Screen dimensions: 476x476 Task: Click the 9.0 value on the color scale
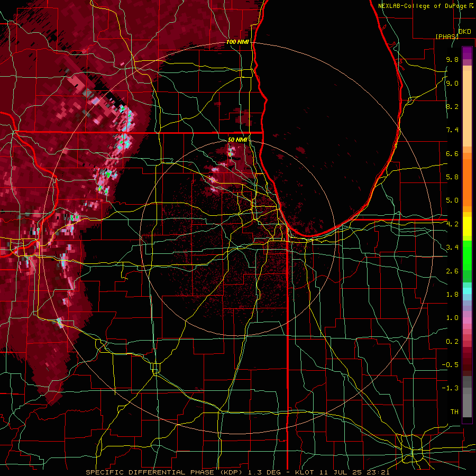(452, 83)
